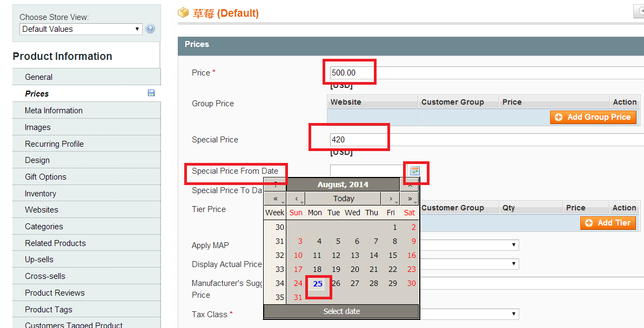
Task: Go to next month in calendar
Action: coord(391,199)
